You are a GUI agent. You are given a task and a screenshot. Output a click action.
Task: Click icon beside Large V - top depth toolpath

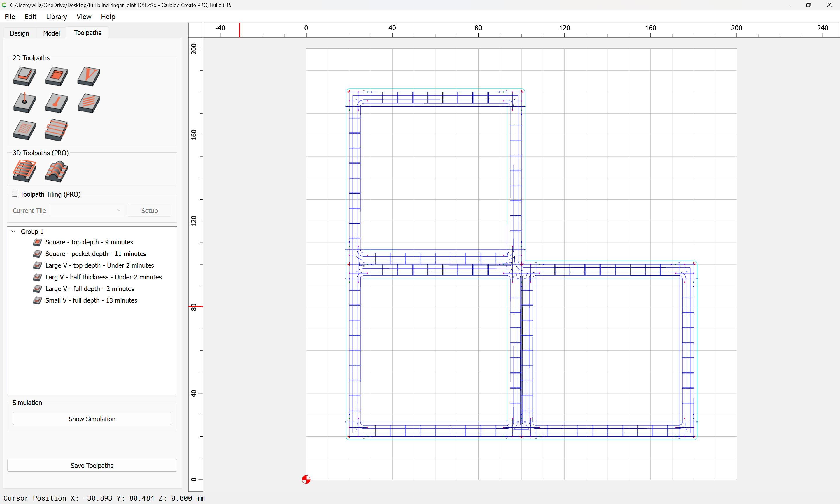pos(37,265)
